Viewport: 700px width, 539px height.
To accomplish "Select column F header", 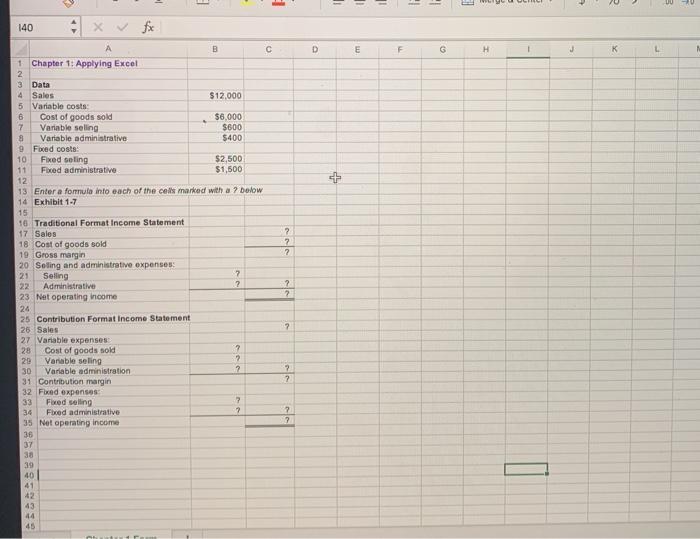I will [400, 49].
